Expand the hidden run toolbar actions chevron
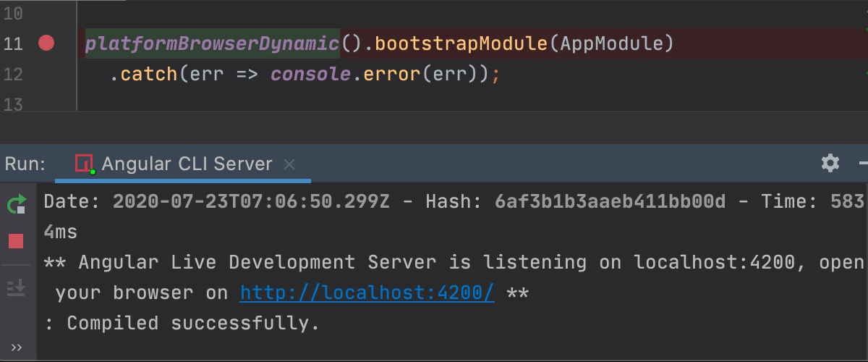Screen dimensions: 868x362 (16, 348)
